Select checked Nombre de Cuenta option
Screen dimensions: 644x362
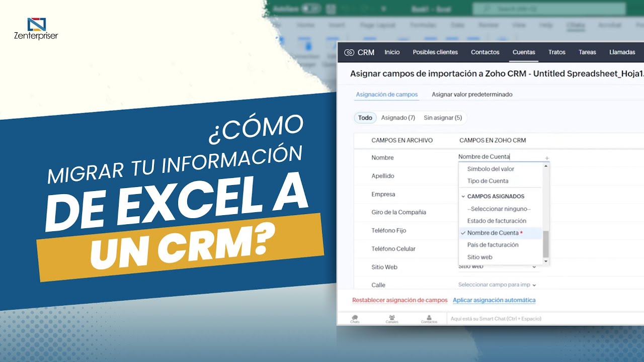500,233
